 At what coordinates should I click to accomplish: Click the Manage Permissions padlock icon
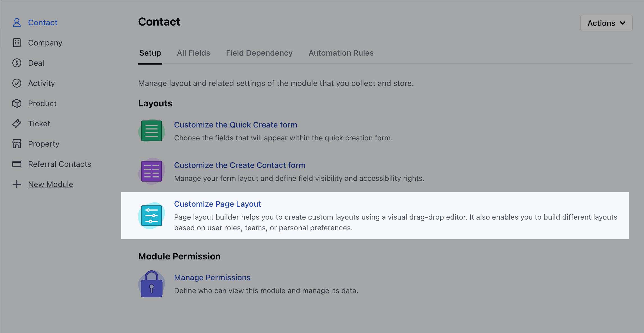(152, 284)
